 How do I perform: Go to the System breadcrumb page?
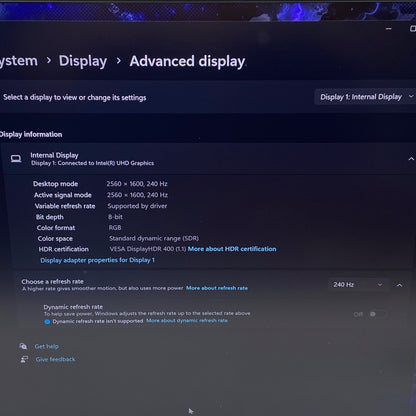[19, 61]
